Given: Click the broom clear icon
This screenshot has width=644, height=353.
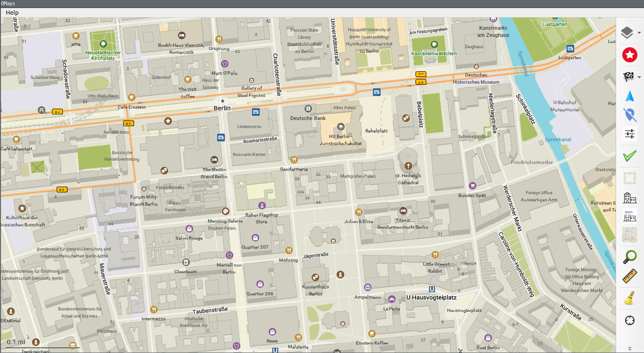Looking at the screenshot, I should (629, 298).
